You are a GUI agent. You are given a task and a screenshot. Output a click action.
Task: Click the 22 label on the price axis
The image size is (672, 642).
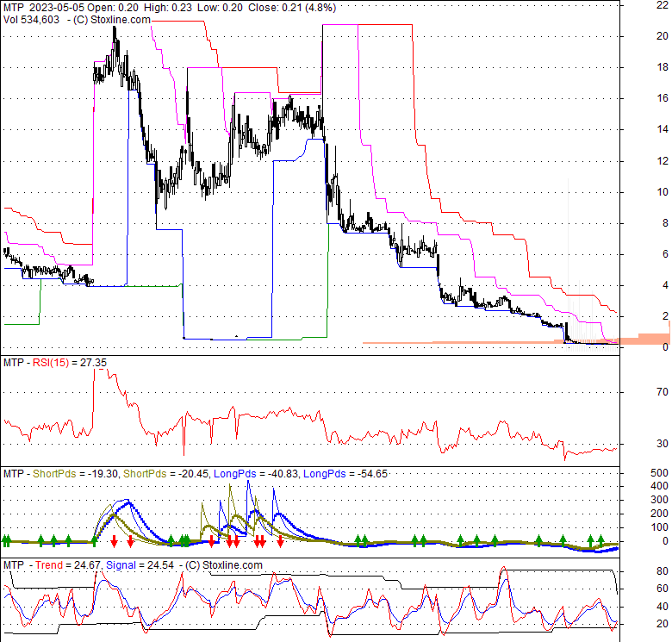pos(662,4)
